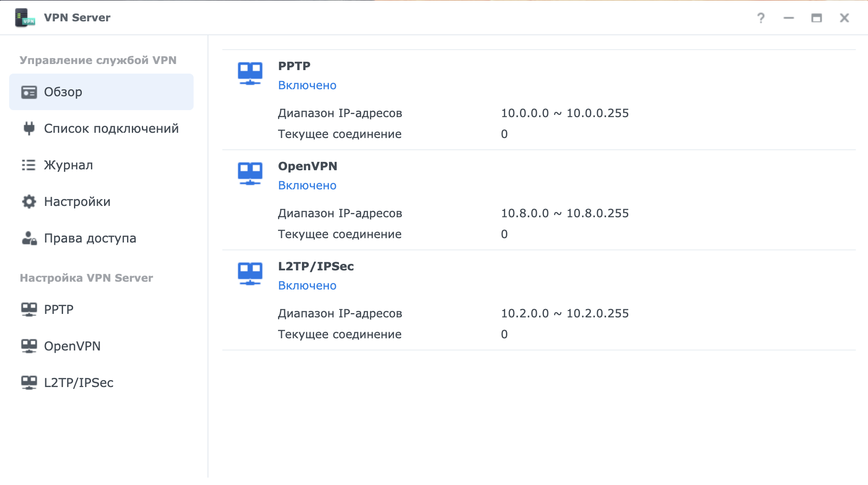Click the Обзор overview icon
The width and height of the screenshot is (868, 485).
29,92
